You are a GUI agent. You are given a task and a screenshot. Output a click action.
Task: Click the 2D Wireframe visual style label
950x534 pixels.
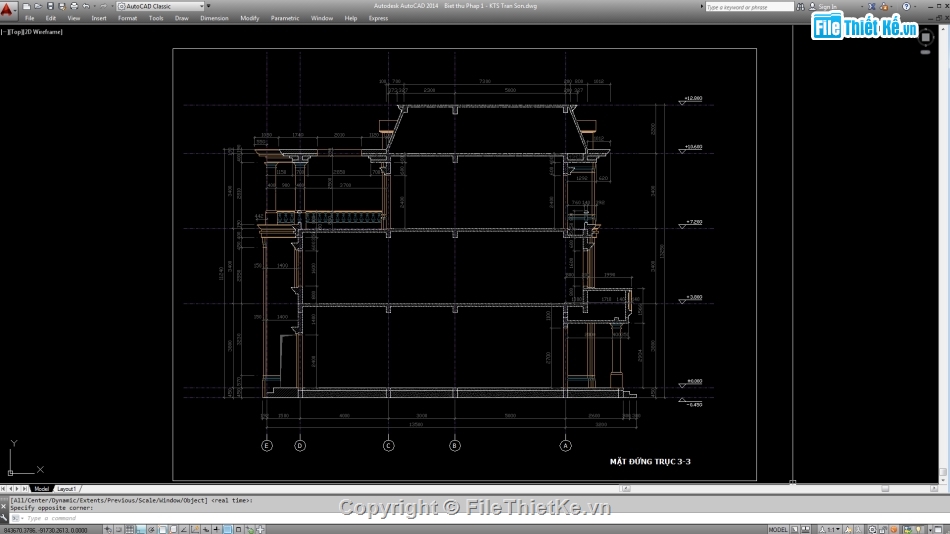tap(45, 32)
